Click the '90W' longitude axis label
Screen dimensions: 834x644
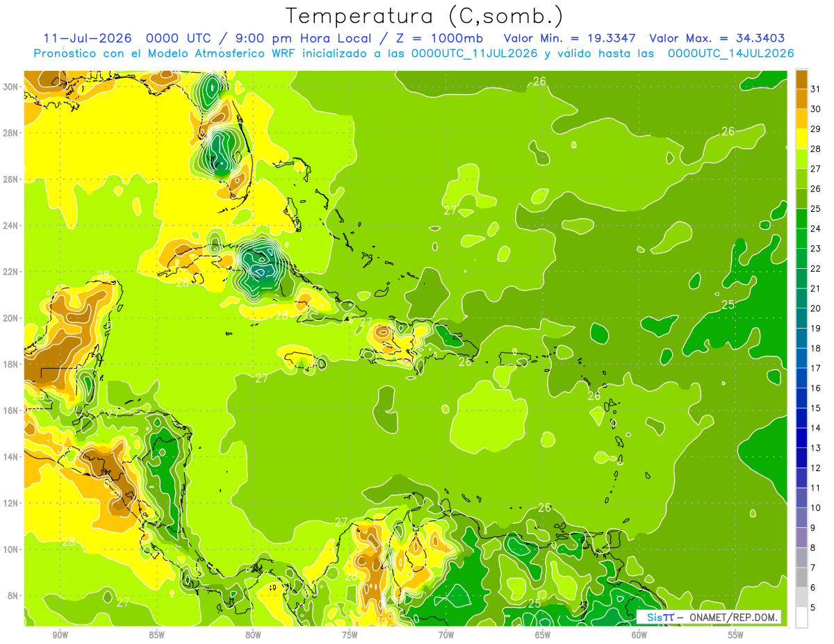pyautogui.click(x=60, y=635)
